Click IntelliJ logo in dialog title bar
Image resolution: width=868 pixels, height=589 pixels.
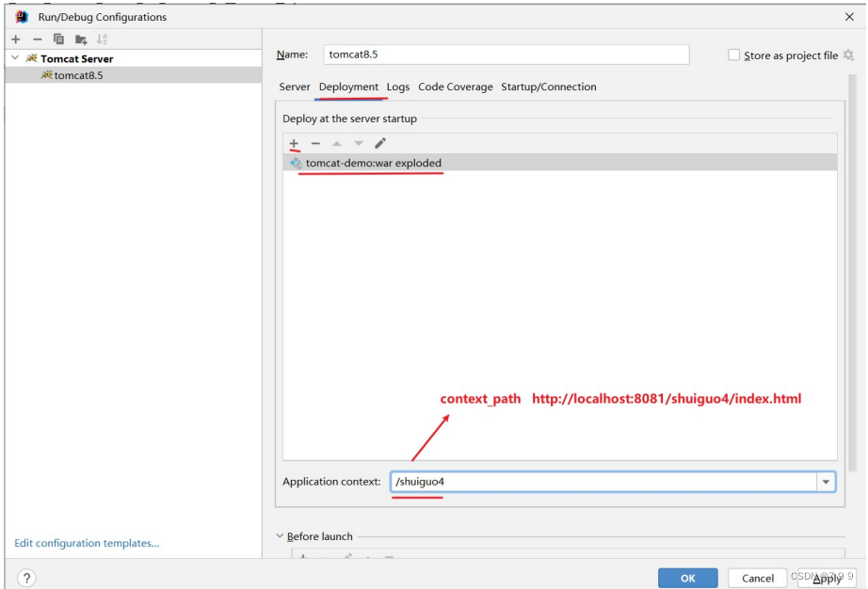pos(22,17)
